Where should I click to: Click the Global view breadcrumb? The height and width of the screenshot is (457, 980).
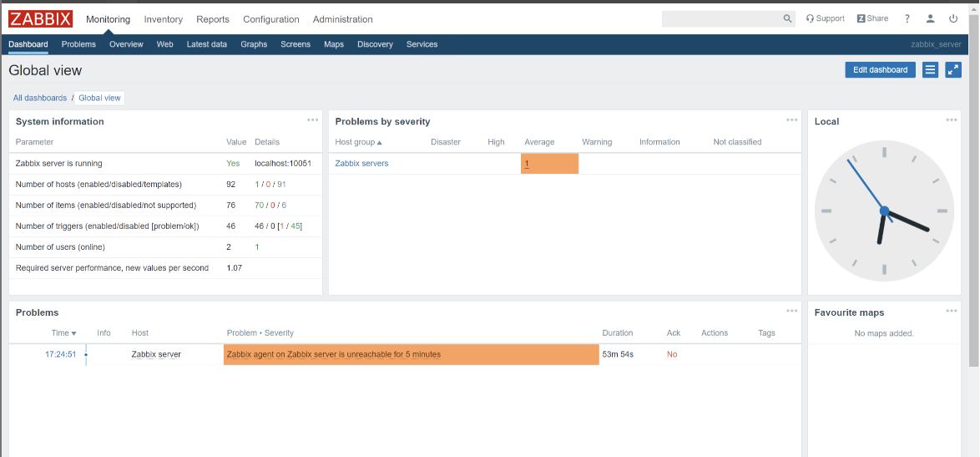[99, 98]
